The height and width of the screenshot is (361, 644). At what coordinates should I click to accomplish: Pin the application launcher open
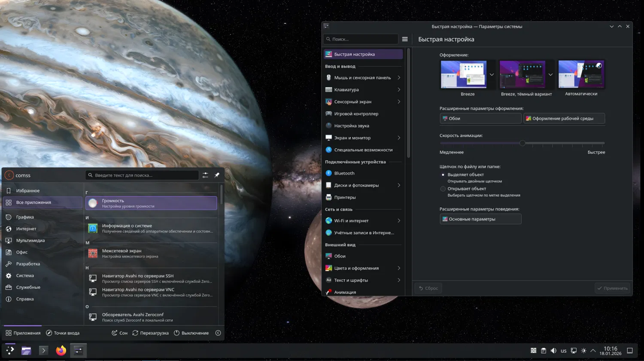coord(217,175)
